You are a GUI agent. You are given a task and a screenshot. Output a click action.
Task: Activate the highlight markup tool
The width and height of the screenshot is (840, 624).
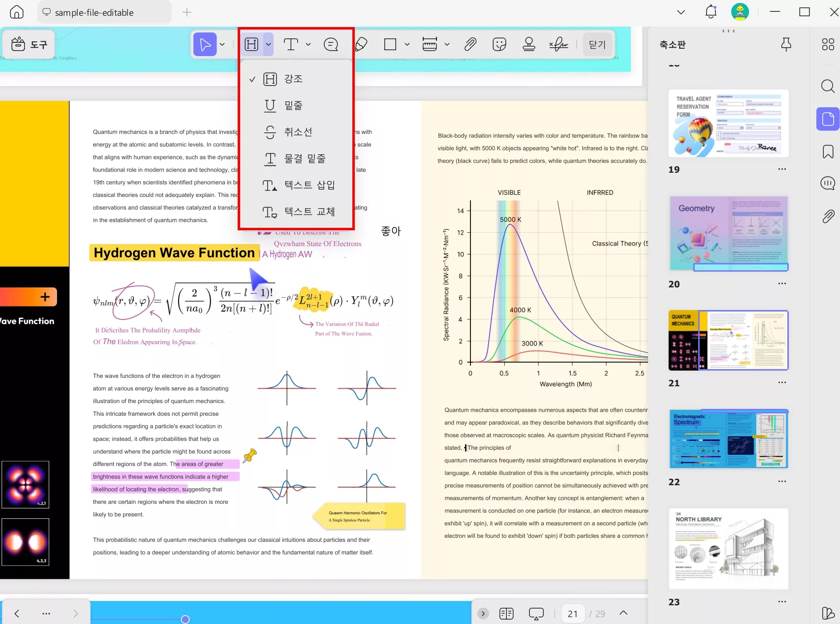(x=251, y=44)
